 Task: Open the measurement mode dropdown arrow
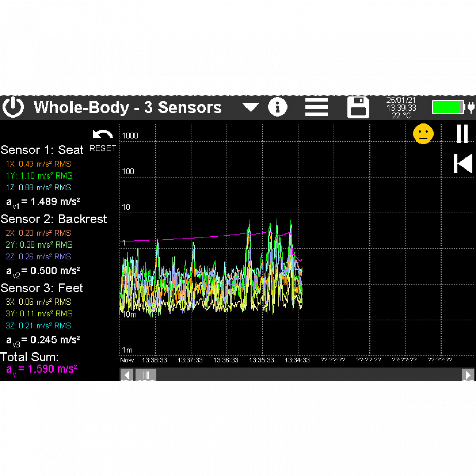pos(251,108)
